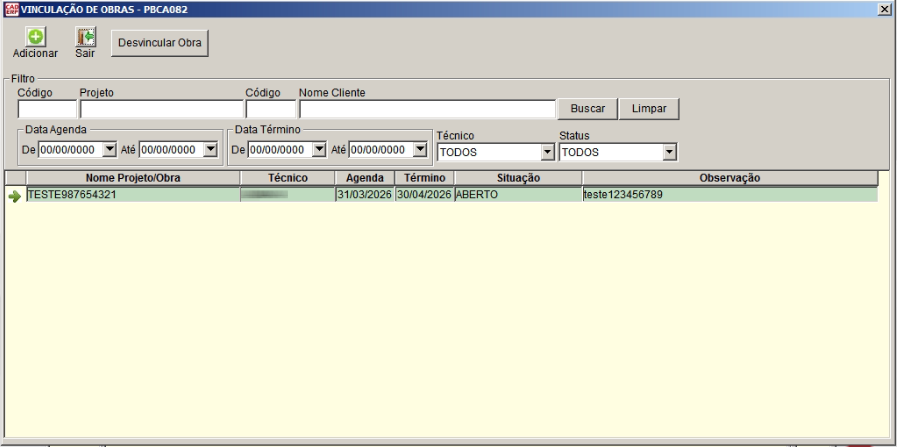Click the Limpar button
The image size is (897, 447).
click(649, 109)
